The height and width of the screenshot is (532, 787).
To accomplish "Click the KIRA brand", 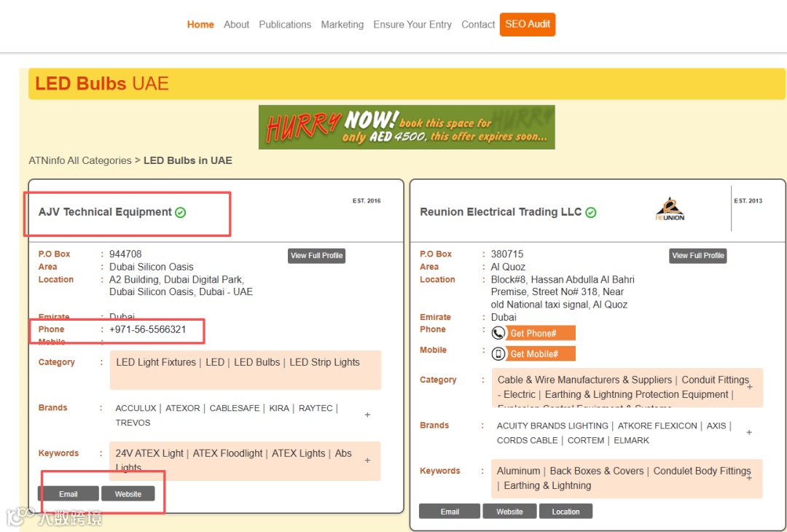I will click(x=279, y=409).
